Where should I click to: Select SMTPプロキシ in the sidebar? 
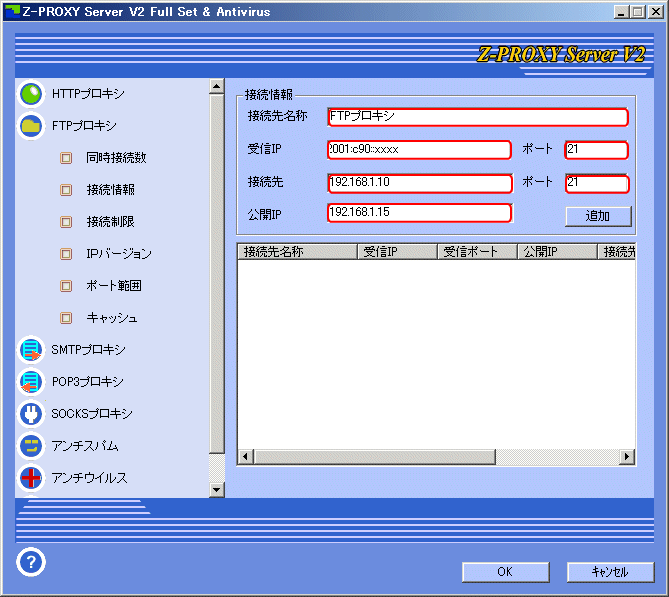[x=89, y=350]
